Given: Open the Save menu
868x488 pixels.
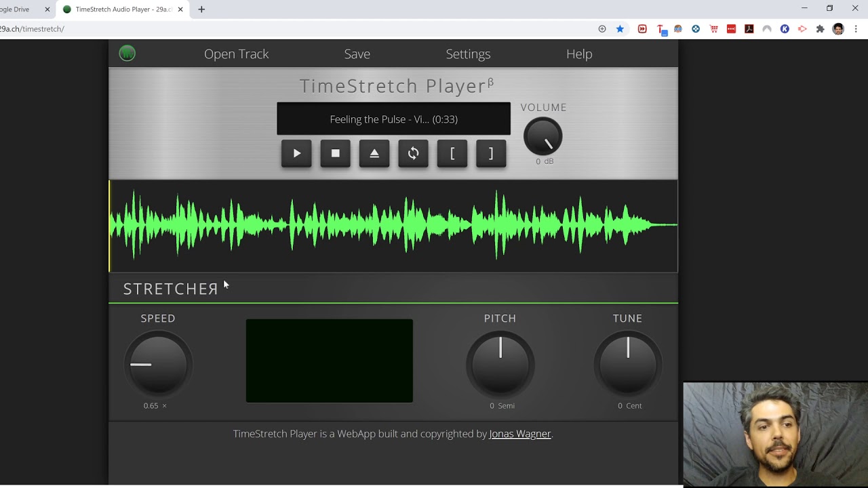Looking at the screenshot, I should pos(357,54).
